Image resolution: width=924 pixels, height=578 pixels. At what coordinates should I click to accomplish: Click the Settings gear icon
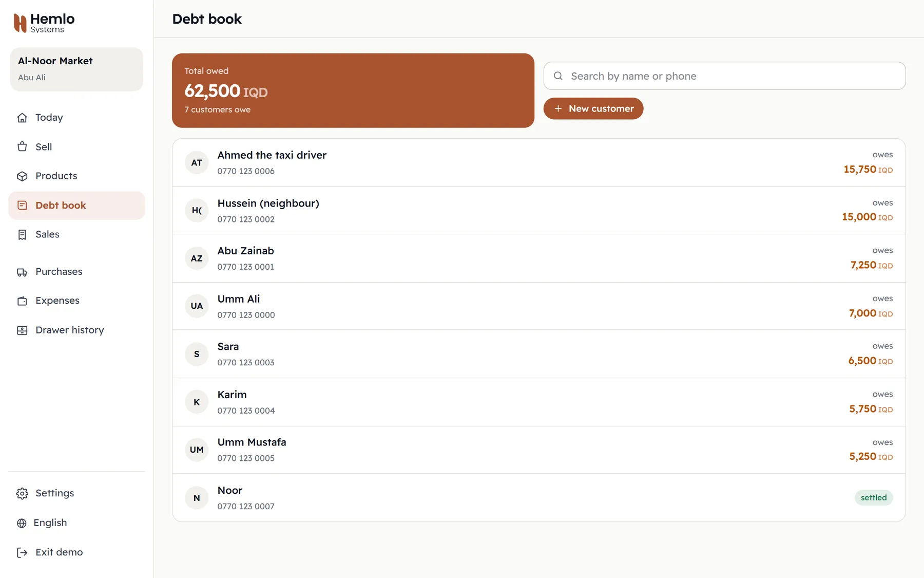coord(22,493)
